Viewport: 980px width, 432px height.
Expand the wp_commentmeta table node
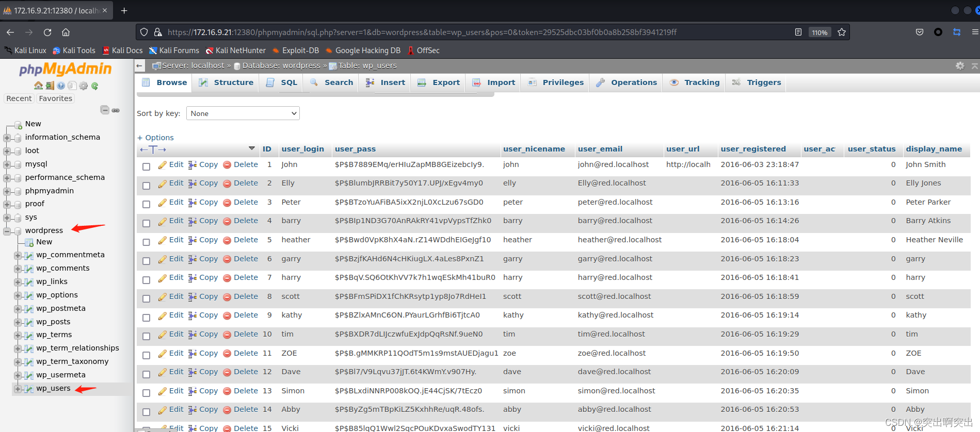(18, 255)
